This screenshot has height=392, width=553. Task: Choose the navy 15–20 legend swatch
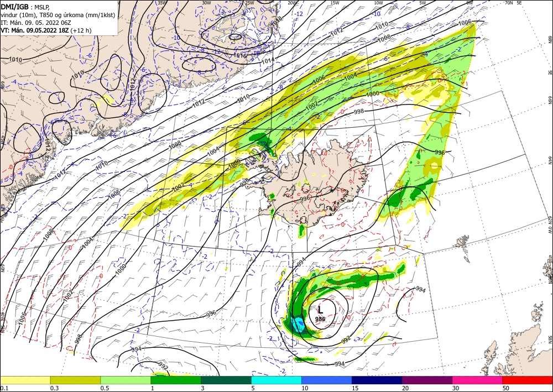tap(377, 380)
